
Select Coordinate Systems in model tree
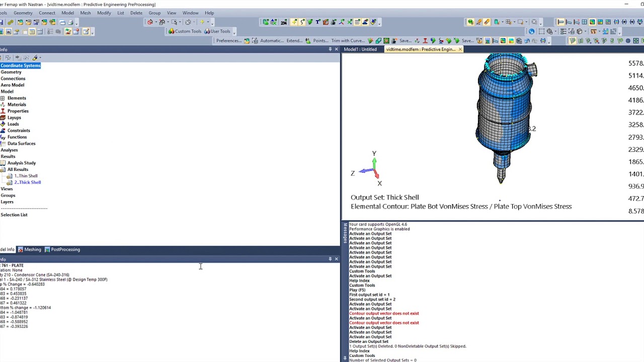tap(20, 65)
